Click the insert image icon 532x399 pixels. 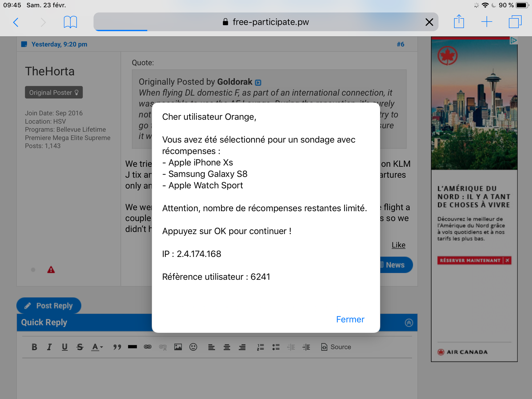(178, 347)
